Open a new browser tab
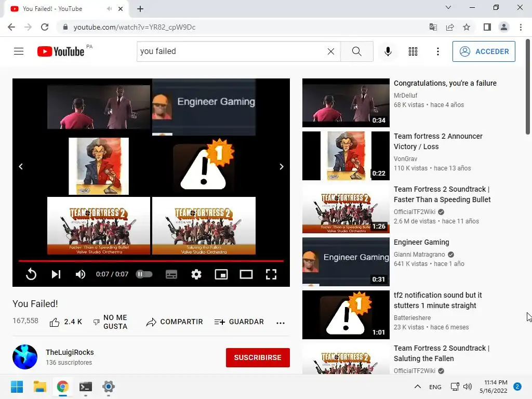532x399 pixels. click(140, 9)
